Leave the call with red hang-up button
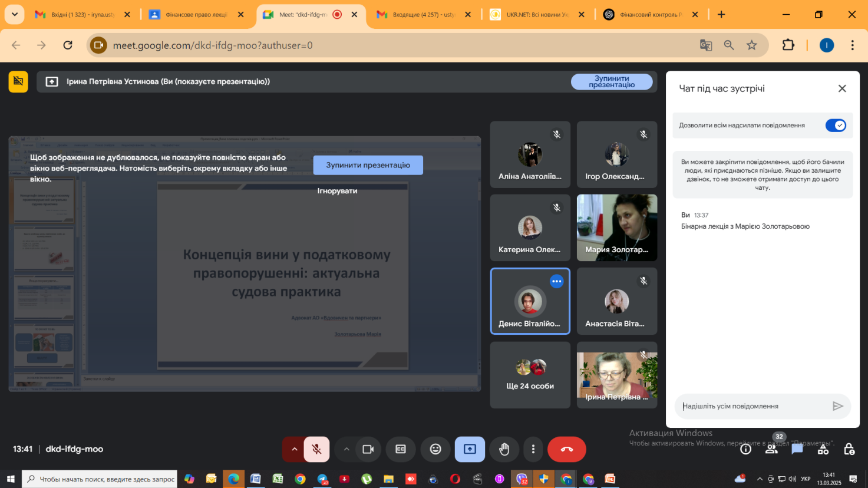This screenshot has width=868, height=488. [567, 449]
